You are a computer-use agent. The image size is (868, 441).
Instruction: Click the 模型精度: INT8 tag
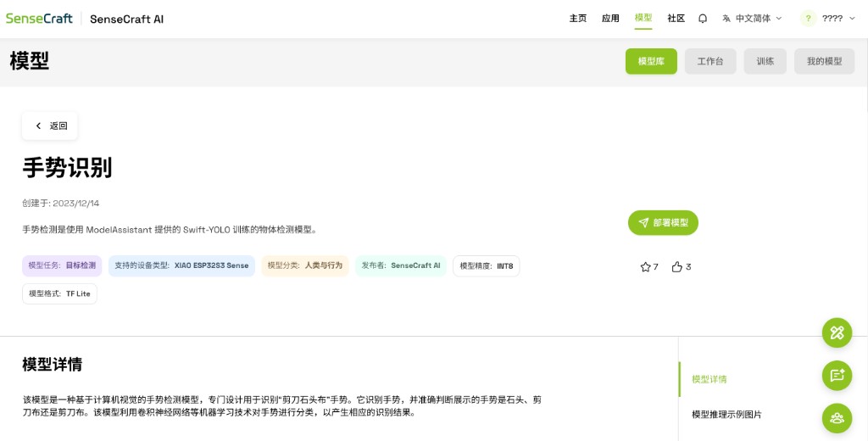486,266
